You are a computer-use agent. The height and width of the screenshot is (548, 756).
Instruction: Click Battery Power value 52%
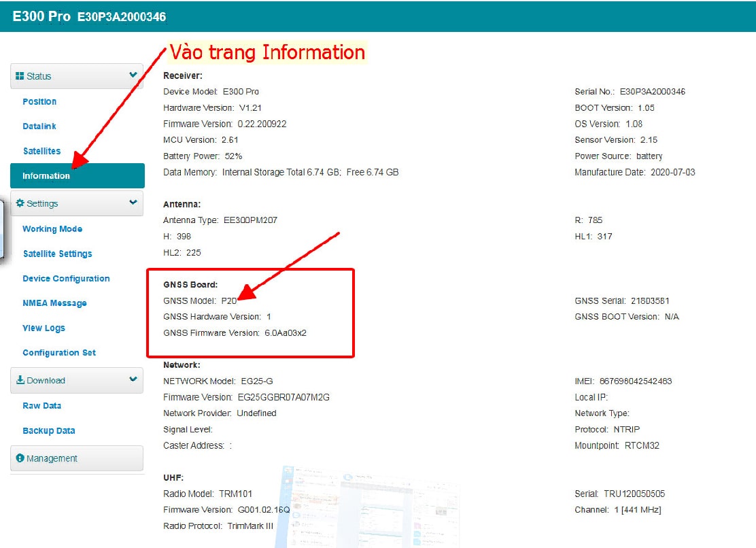(233, 156)
